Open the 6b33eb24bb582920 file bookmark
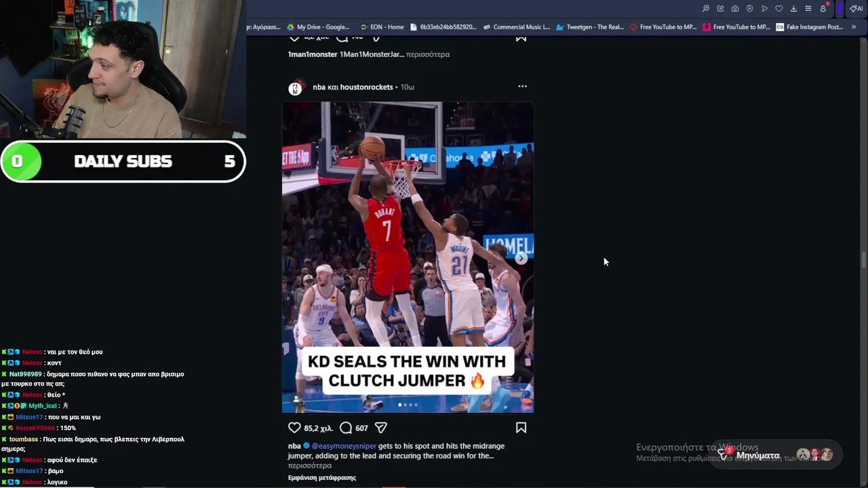 click(x=443, y=27)
